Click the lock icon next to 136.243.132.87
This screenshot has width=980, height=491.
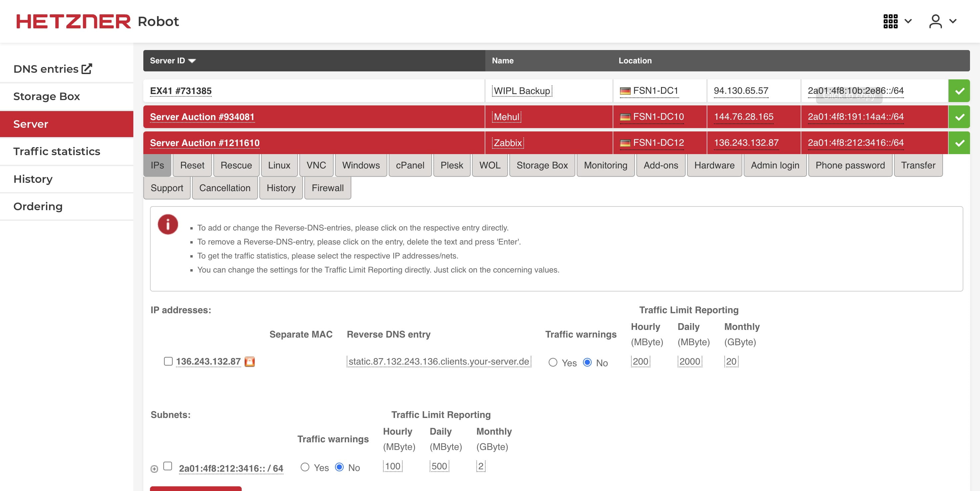250,361
